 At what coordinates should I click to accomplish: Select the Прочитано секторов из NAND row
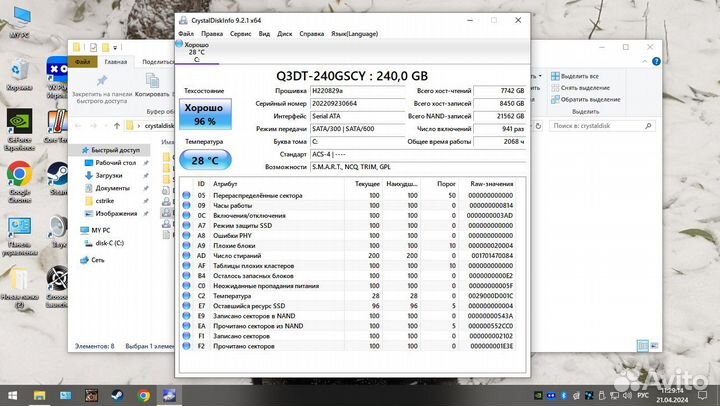[x=348, y=326]
